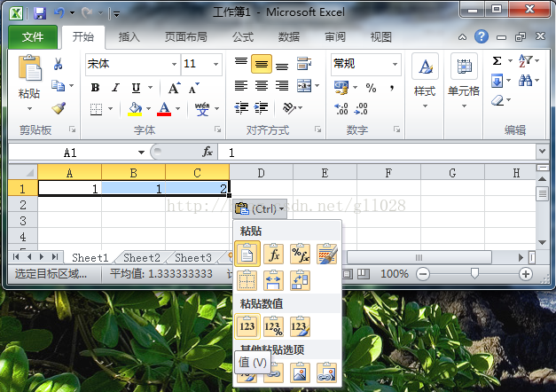Paste with no borders
556x392 pixels.
[x=247, y=280]
